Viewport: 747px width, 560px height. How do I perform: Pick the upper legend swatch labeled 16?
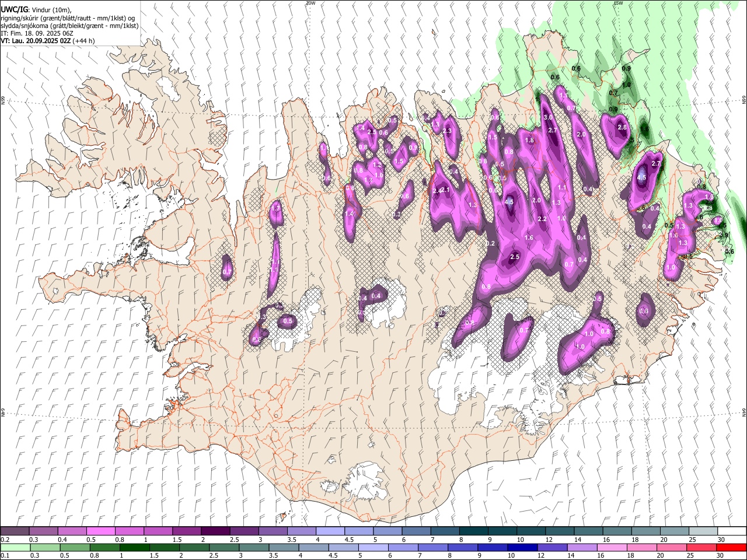tap(617, 531)
